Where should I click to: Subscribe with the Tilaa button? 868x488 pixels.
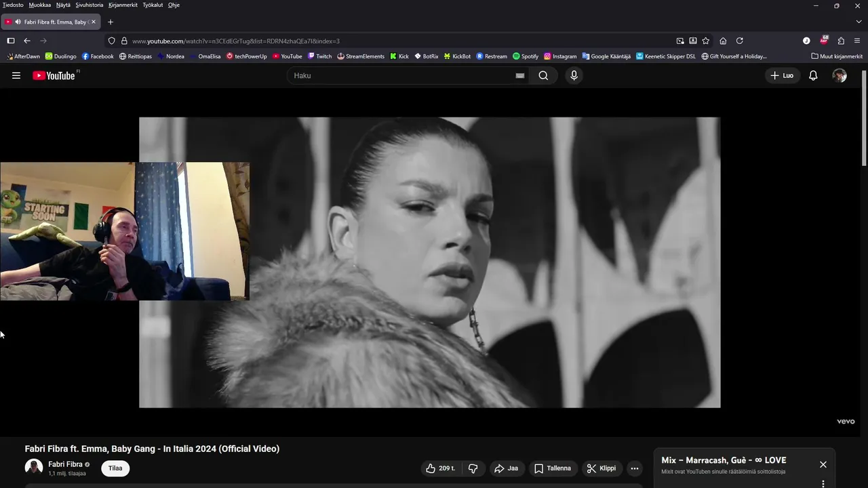click(115, 468)
